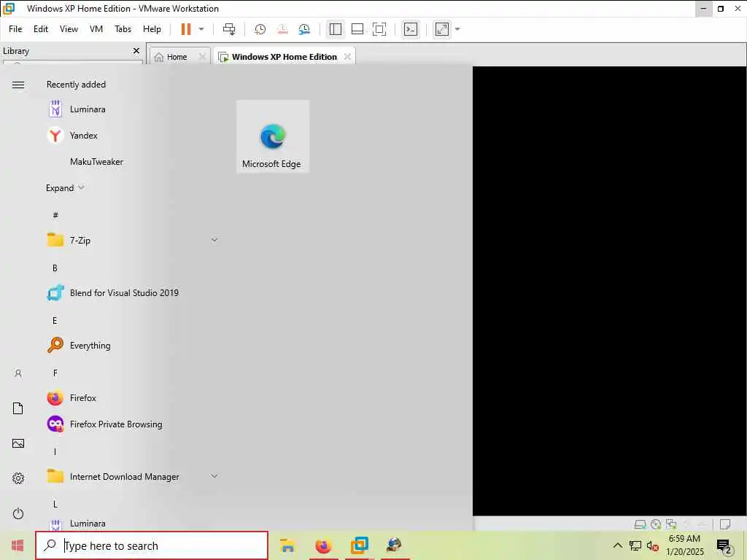Close the Windows XP Home Edition tab
The height and width of the screenshot is (560, 747).
348,57
